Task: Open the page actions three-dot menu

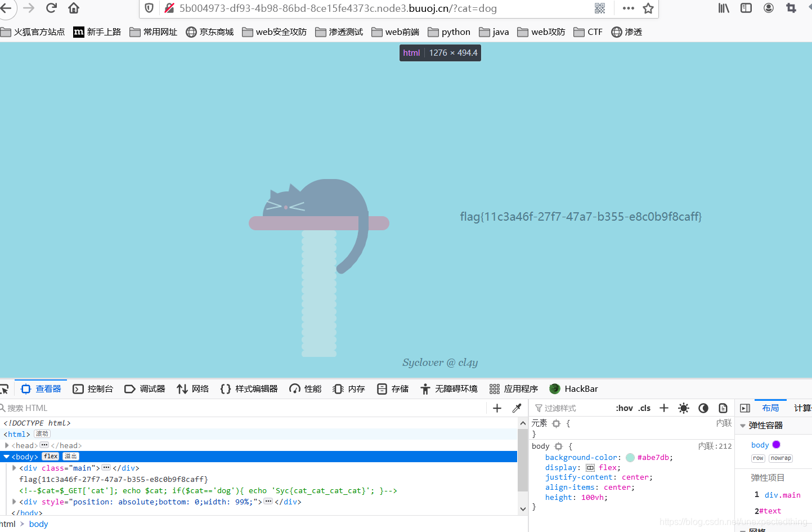Action: pyautogui.click(x=629, y=8)
